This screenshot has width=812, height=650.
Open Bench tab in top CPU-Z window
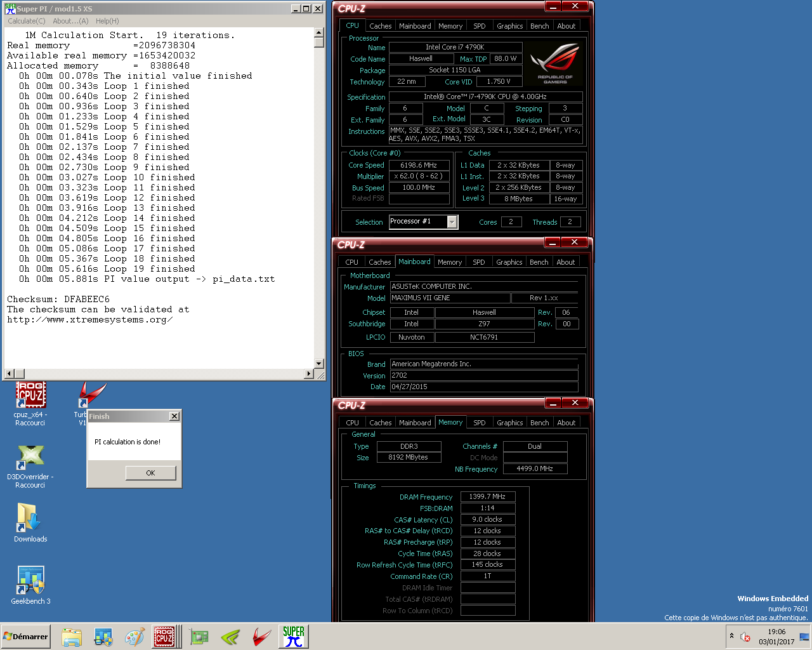(x=540, y=26)
